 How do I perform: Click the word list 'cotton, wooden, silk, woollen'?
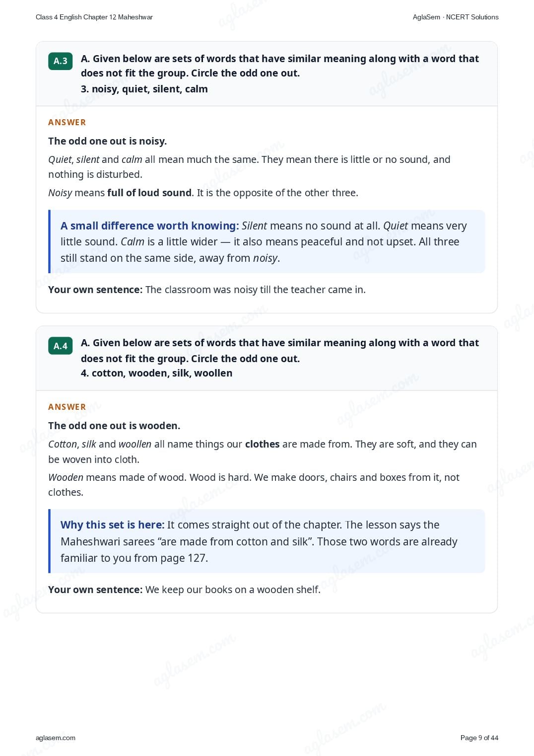[x=162, y=373]
